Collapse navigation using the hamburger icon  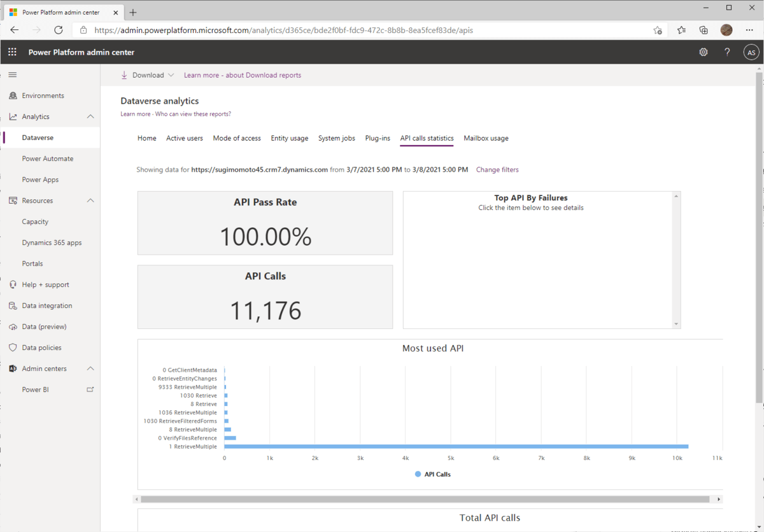tap(13, 74)
